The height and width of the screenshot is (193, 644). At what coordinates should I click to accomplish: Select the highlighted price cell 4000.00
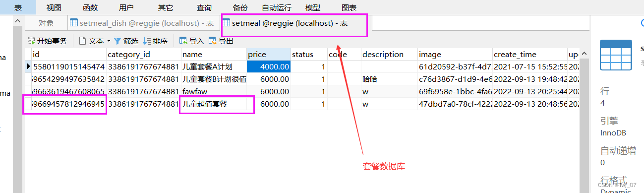tap(268, 66)
